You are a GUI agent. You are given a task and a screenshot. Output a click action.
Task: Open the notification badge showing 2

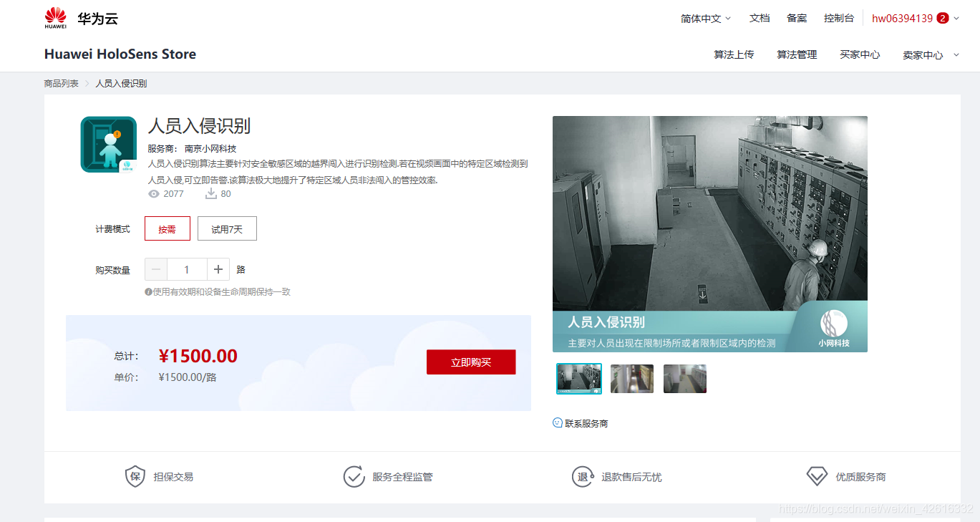pyautogui.click(x=942, y=18)
